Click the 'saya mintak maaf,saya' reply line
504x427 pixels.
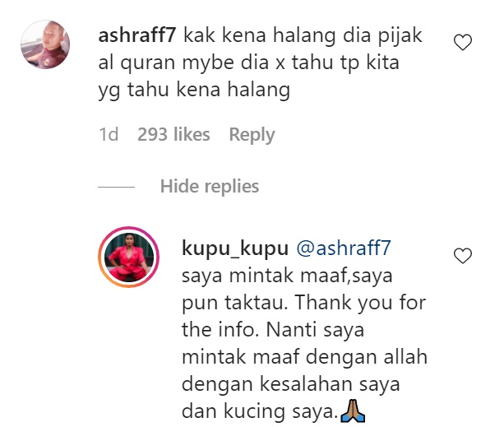[287, 276]
